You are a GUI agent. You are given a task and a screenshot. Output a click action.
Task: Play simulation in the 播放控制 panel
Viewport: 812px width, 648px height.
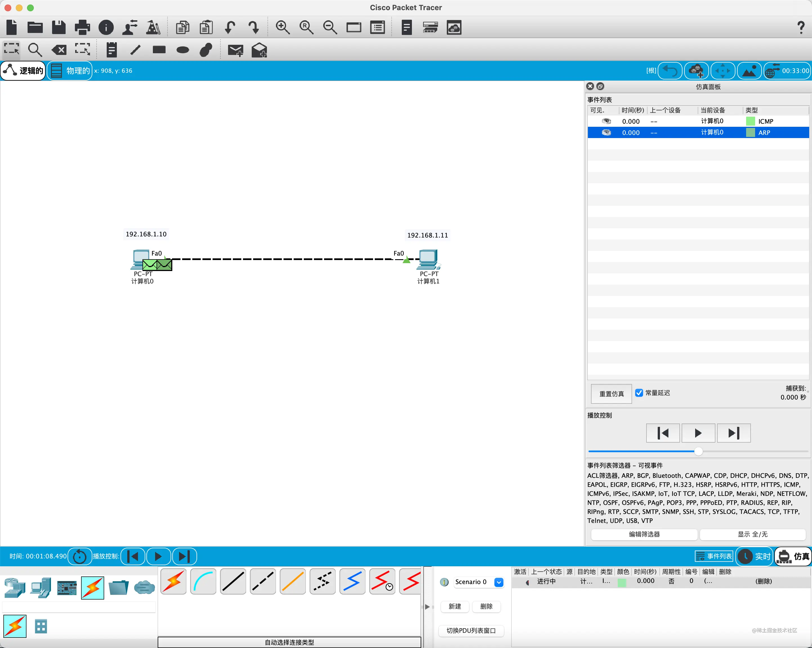click(x=698, y=433)
